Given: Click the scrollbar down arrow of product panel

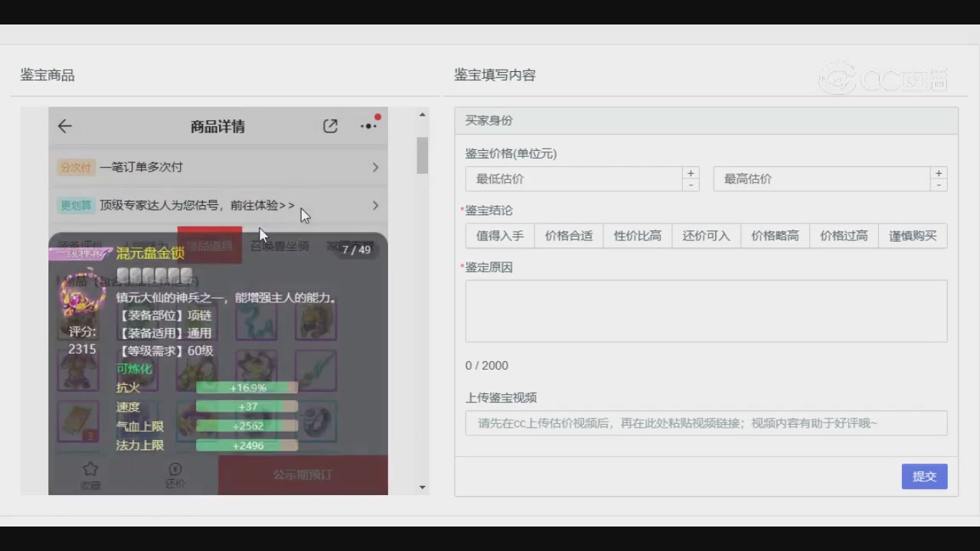Looking at the screenshot, I should point(423,487).
